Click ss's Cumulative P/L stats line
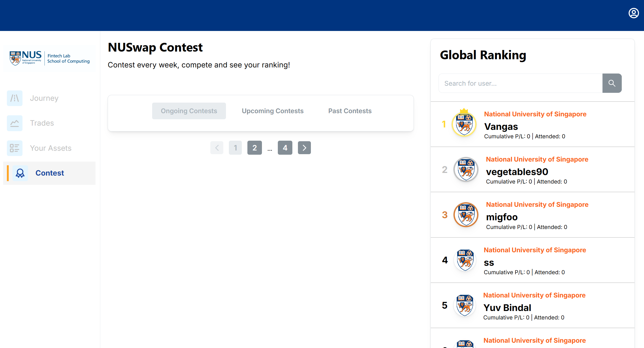Screen dimensions: 644x348 click(524, 272)
